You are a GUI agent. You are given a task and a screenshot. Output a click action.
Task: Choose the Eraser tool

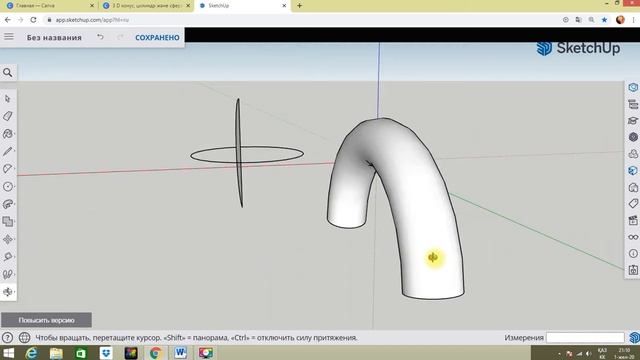(8, 116)
